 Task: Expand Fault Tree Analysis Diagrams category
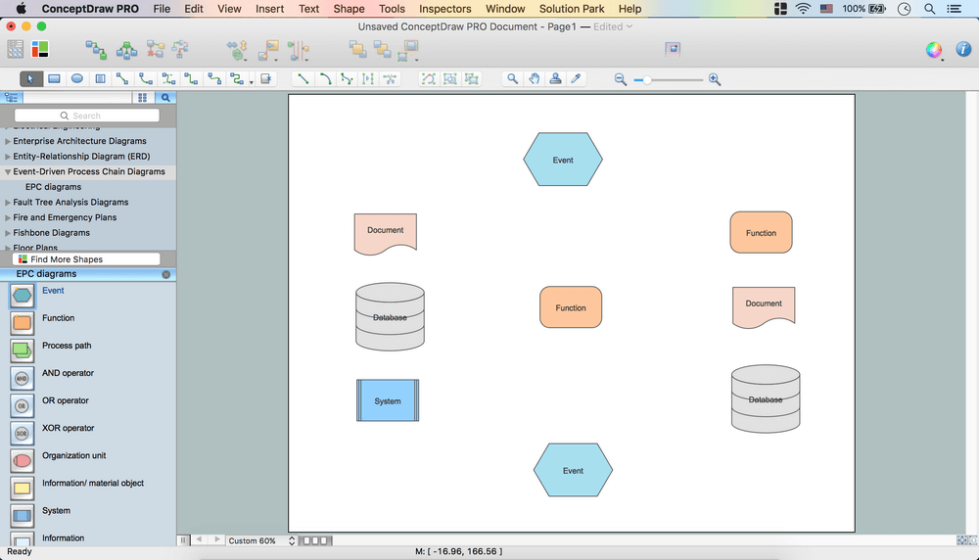pyautogui.click(x=8, y=203)
